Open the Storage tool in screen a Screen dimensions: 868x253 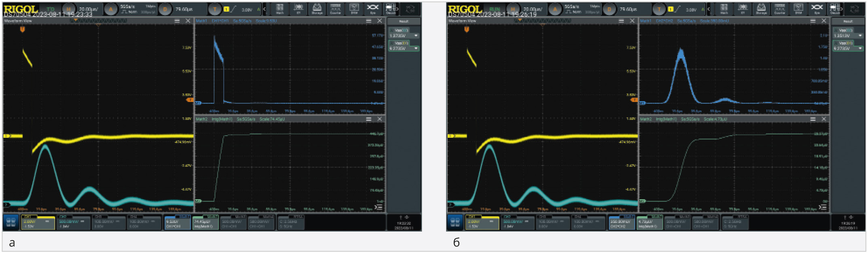coord(317,9)
